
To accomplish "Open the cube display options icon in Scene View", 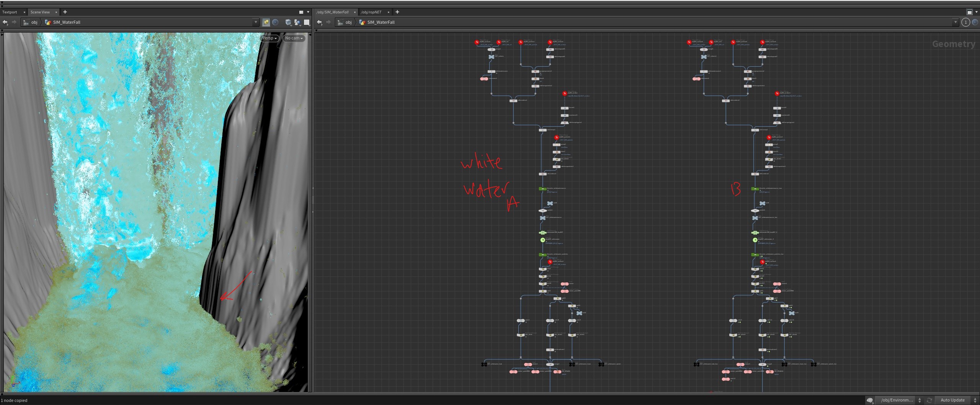I will (x=288, y=22).
